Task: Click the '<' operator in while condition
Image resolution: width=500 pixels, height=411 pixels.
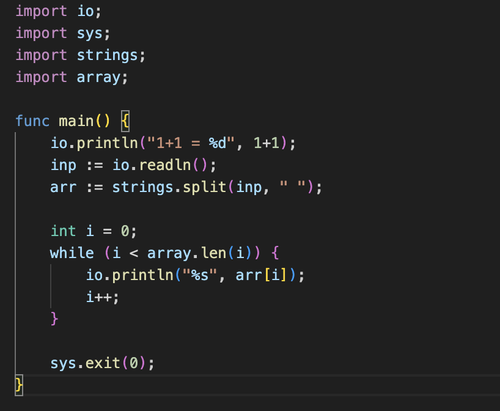Action: click(x=134, y=254)
